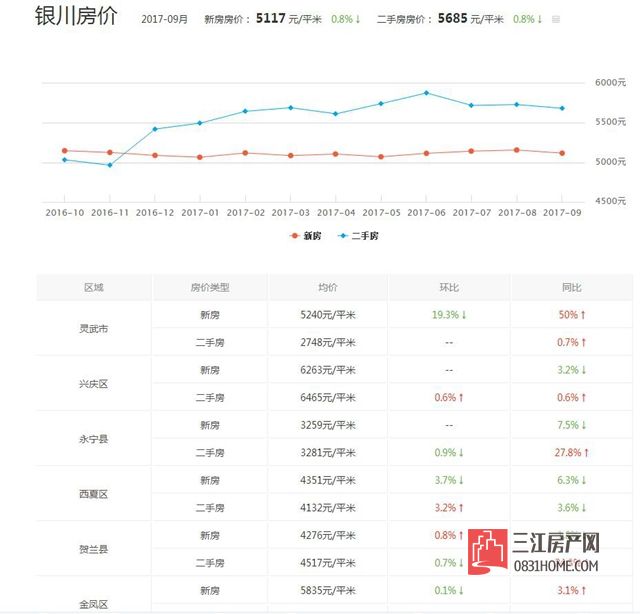Open the 贺兰县 region row
This screenshot has height=614, width=640.
(x=93, y=549)
